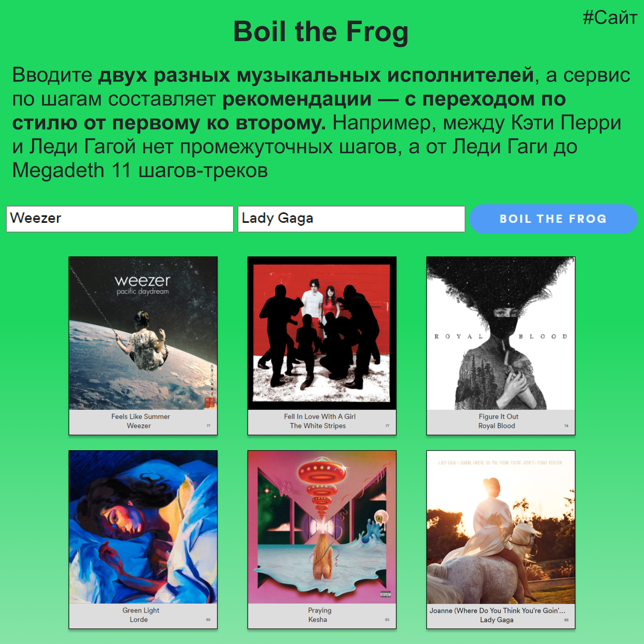The height and width of the screenshot is (644, 644).
Task: Focus the Lady Gaga artist input field
Action: tap(351, 219)
